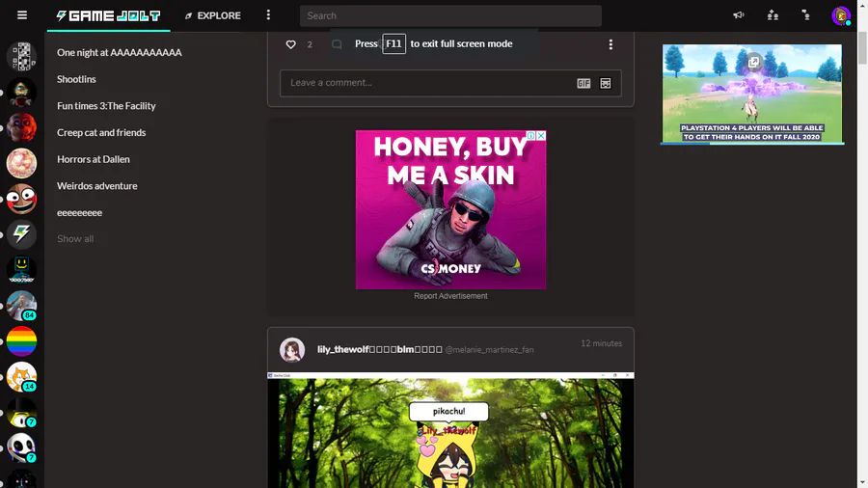Open One night at AAAAAAAAAA game
The image size is (868, 488).
point(119,53)
